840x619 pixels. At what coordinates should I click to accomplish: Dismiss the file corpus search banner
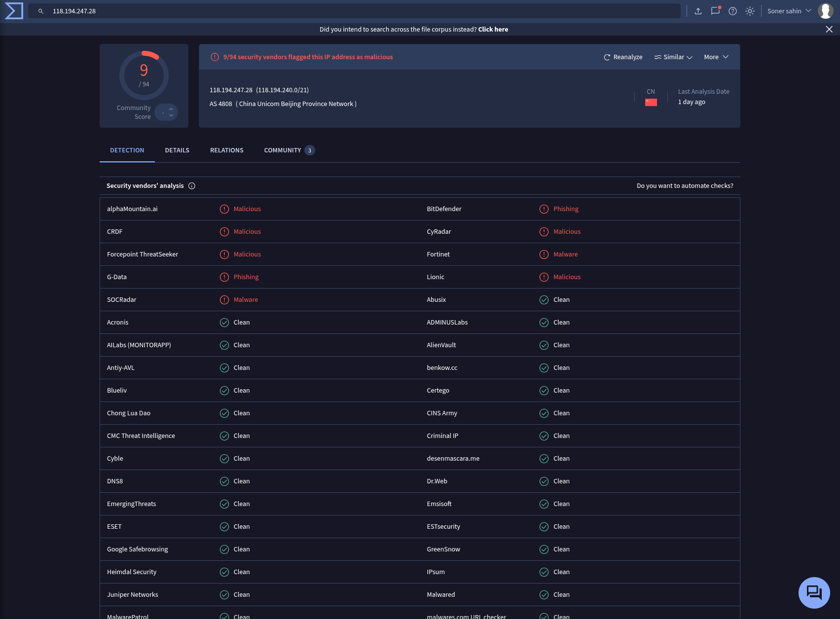click(x=829, y=29)
